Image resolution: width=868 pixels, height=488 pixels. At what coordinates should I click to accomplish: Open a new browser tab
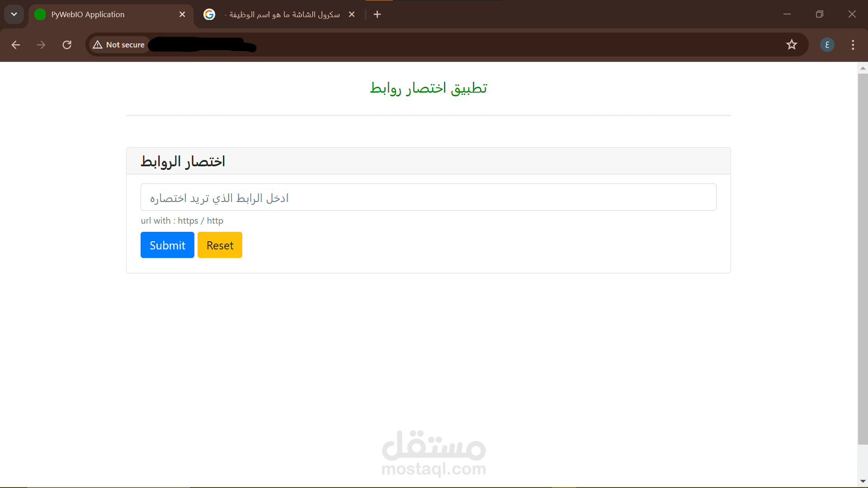coord(377,14)
